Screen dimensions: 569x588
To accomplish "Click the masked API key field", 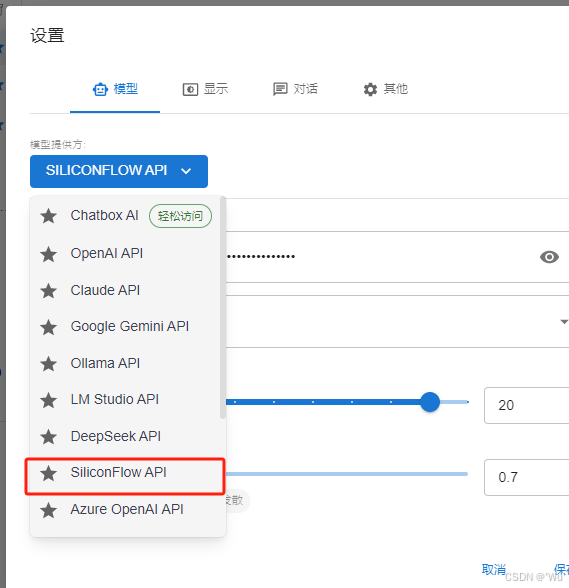I will pyautogui.click(x=379, y=257).
